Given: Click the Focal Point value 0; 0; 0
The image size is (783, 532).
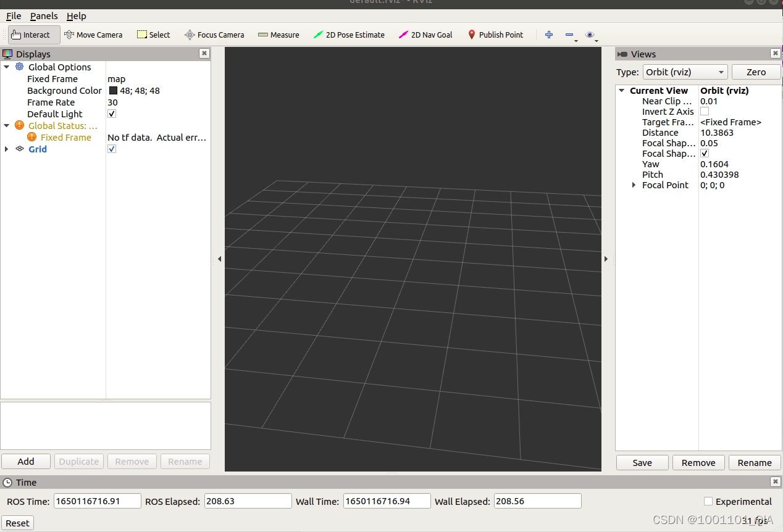Looking at the screenshot, I should [x=712, y=185].
